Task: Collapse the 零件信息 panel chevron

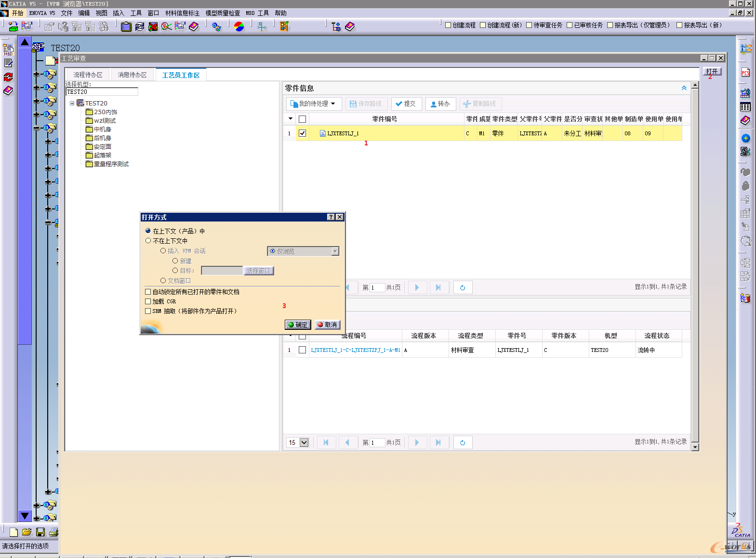Action: tap(684, 88)
